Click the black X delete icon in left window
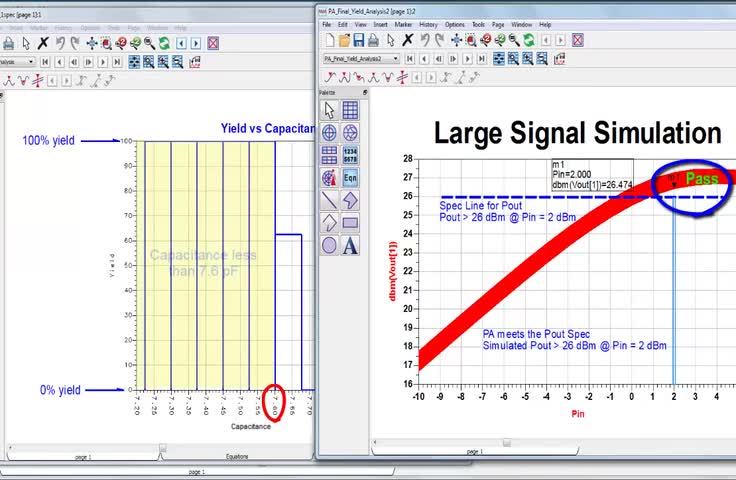 [43, 44]
